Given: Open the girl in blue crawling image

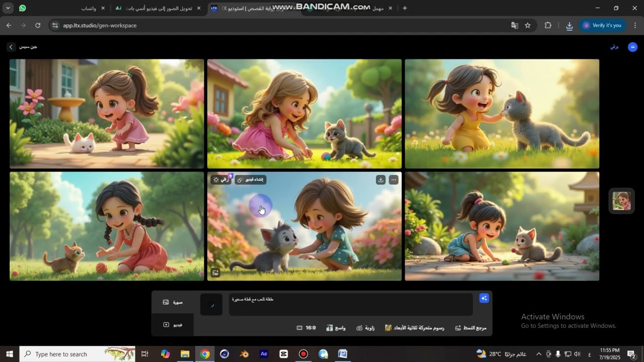Looking at the screenshot, I should (x=502, y=226).
